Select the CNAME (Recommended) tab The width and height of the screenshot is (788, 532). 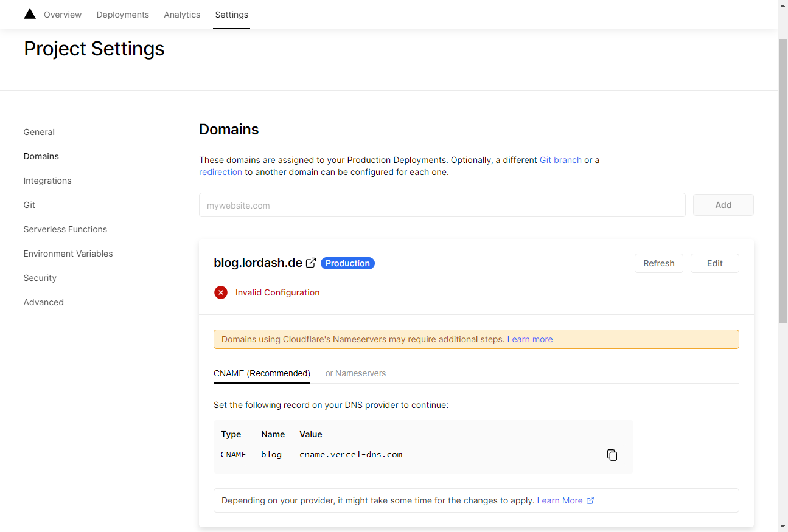tap(262, 373)
